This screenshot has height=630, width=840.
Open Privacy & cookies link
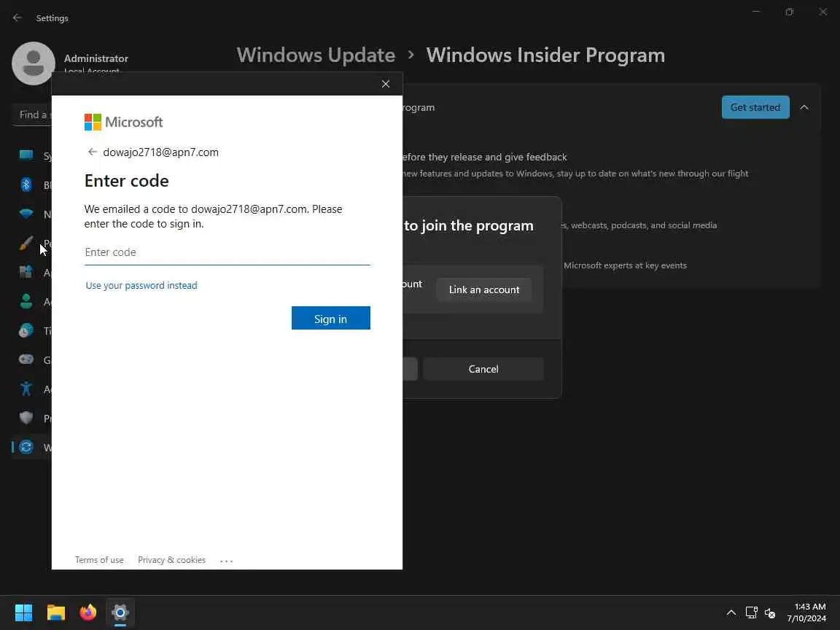tap(171, 560)
